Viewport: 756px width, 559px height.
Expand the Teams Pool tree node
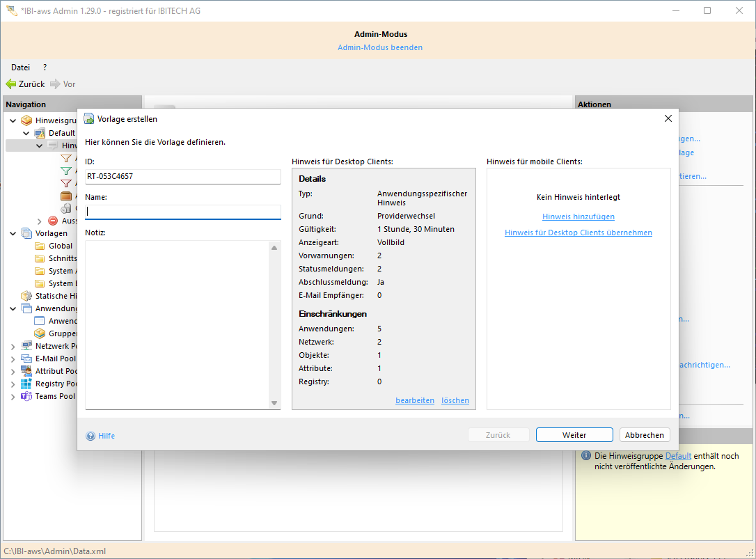click(x=13, y=396)
